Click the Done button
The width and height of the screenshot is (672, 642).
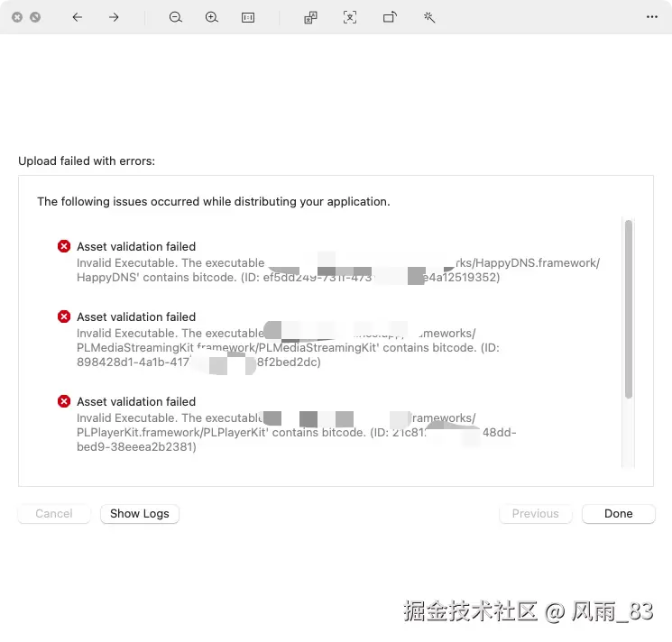coord(619,514)
